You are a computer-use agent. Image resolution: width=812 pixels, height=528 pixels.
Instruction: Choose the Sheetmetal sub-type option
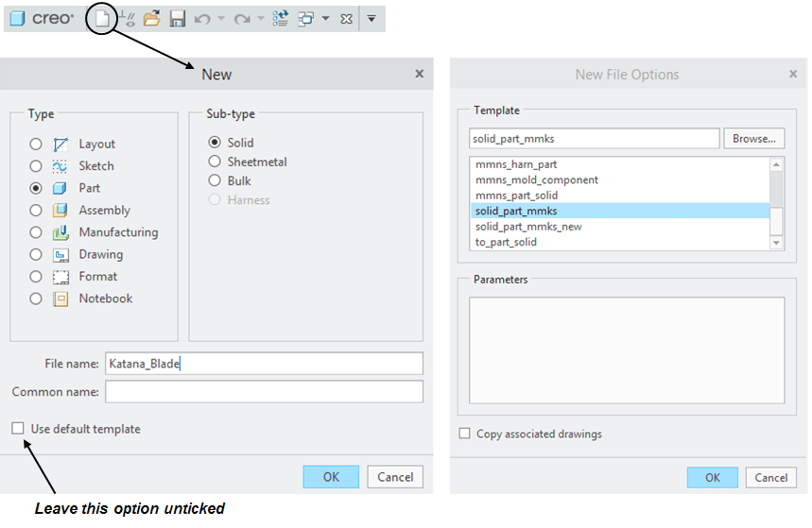coord(215,162)
